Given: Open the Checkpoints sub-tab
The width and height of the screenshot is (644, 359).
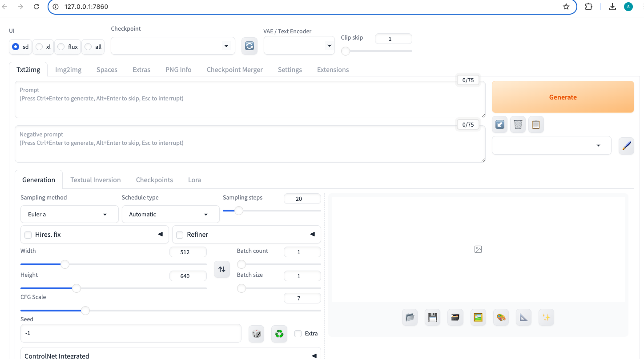Looking at the screenshot, I should 154,179.
